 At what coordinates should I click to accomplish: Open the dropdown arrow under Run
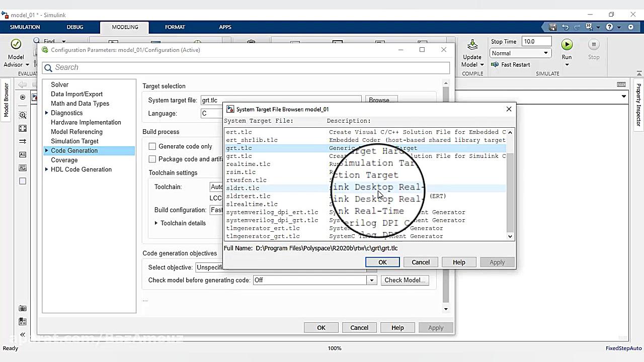(567, 65)
